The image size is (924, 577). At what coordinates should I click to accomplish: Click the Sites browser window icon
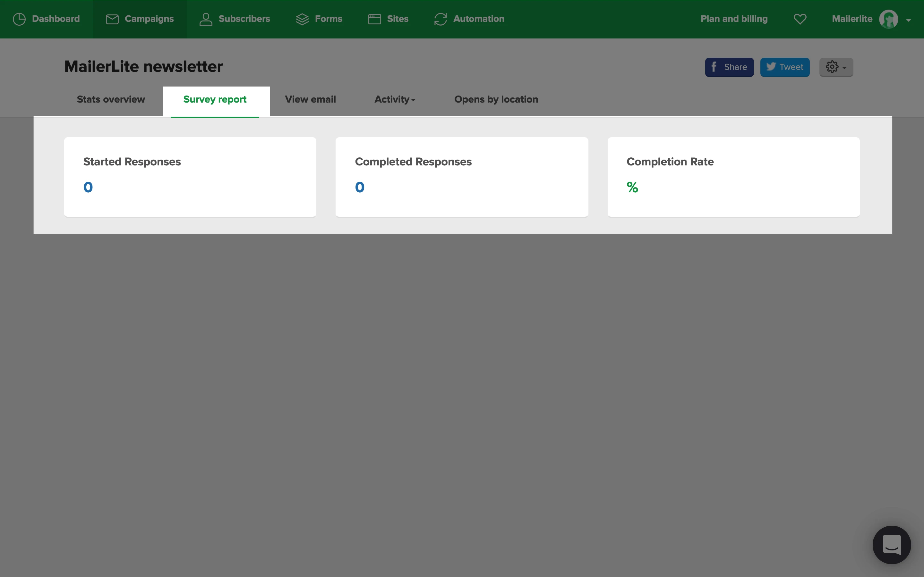374,19
